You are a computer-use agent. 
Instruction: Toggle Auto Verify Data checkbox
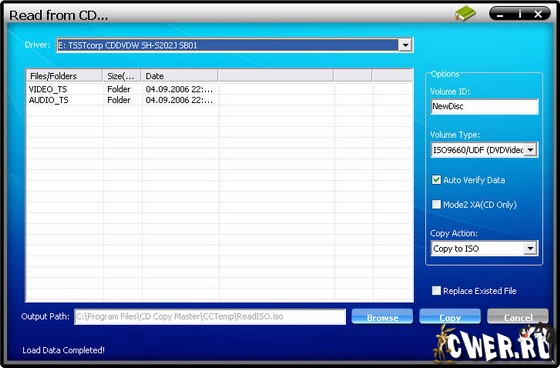pyautogui.click(x=436, y=180)
